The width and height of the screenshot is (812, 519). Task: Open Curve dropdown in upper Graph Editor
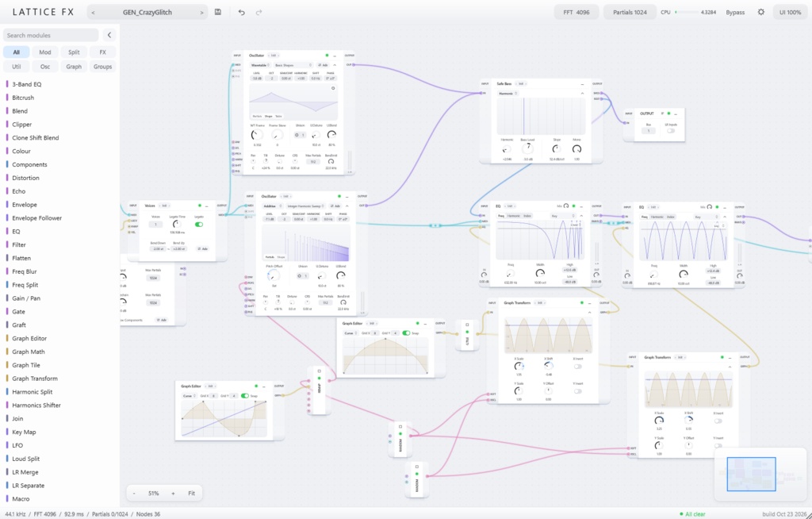coord(350,333)
